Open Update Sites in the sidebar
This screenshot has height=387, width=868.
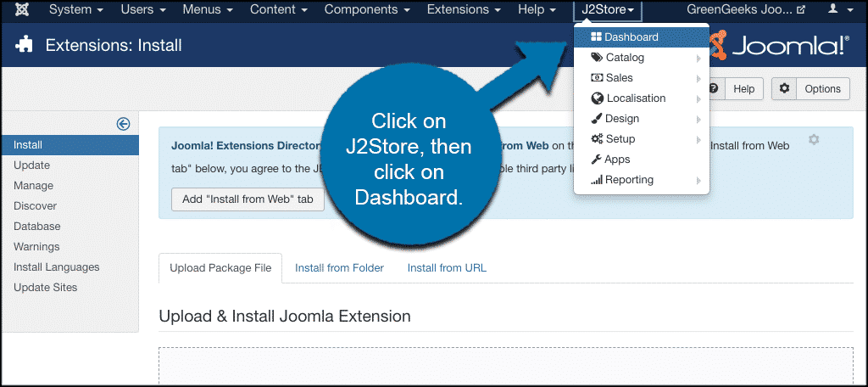click(x=45, y=288)
